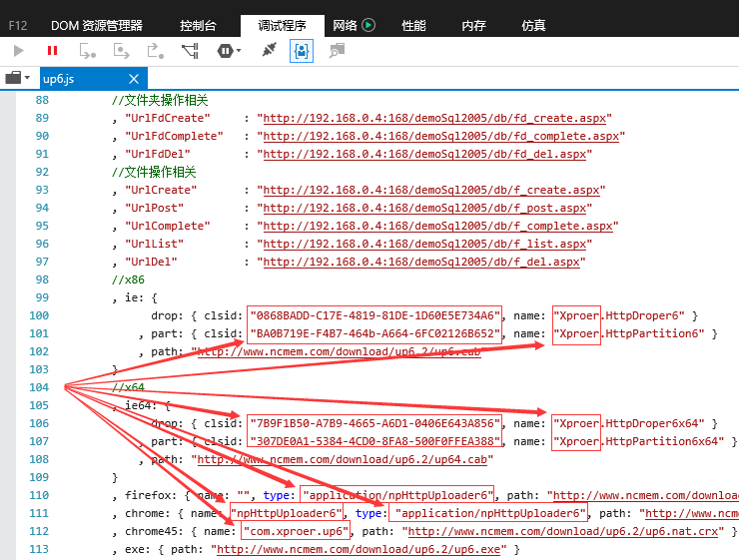Click the Disconnect debugger plug icon

click(269, 50)
